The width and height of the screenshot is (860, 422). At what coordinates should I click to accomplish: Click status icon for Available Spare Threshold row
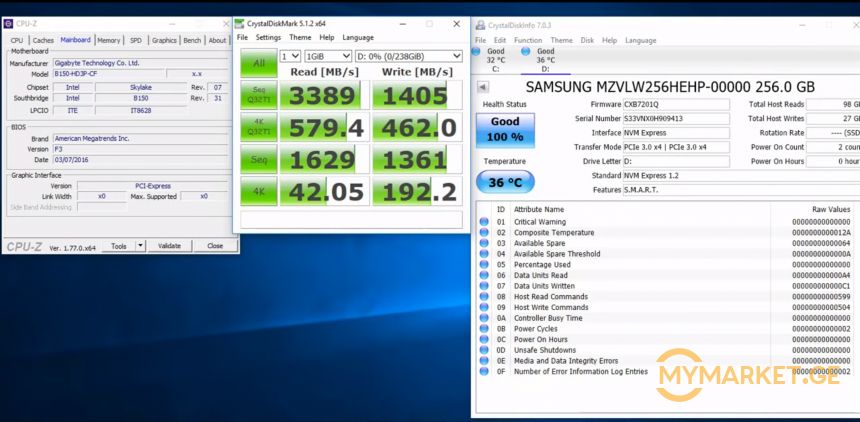[x=484, y=254]
